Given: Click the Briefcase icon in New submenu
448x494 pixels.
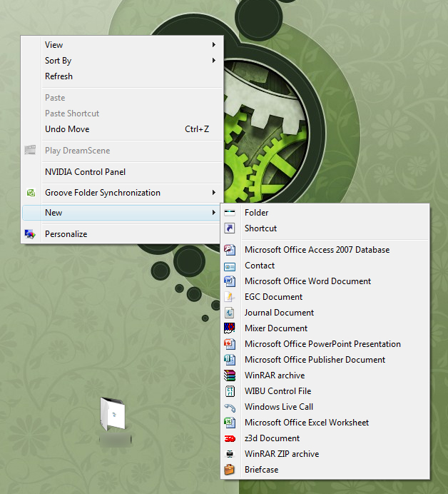Looking at the screenshot, I should tap(230, 470).
